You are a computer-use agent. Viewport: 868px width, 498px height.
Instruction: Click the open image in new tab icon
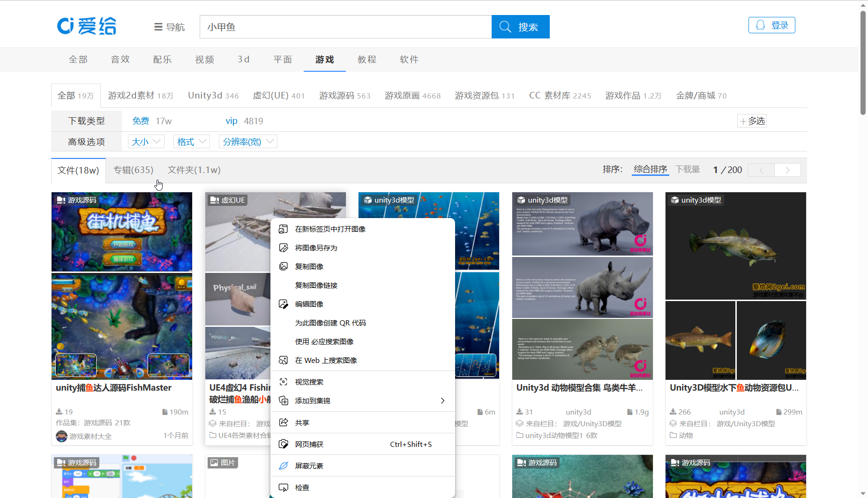click(283, 229)
